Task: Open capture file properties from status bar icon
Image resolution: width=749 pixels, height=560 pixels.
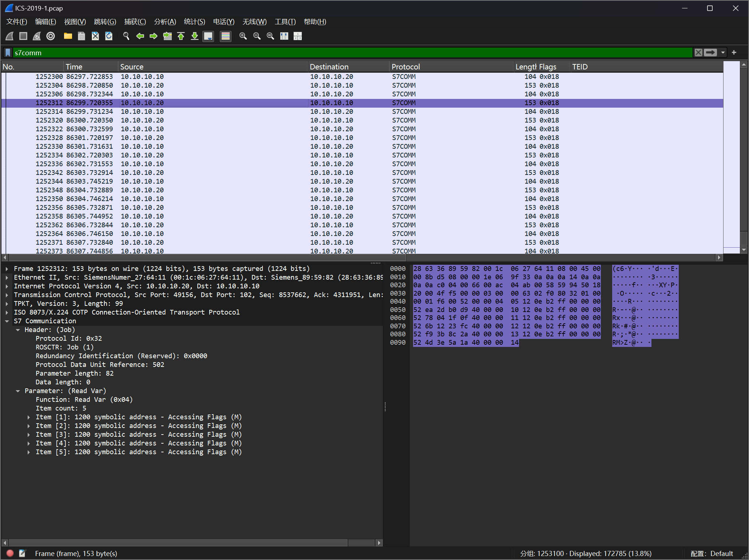Action: [x=23, y=553]
